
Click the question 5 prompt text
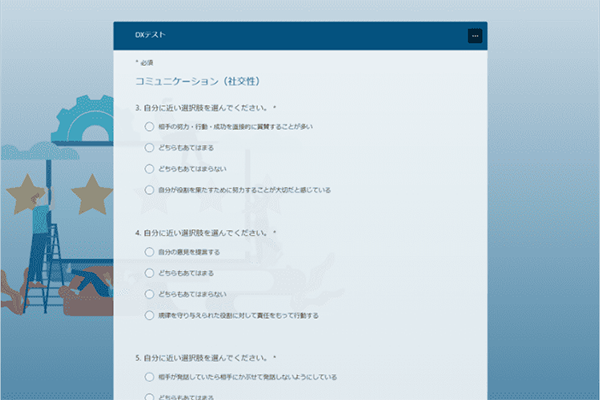click(205, 358)
